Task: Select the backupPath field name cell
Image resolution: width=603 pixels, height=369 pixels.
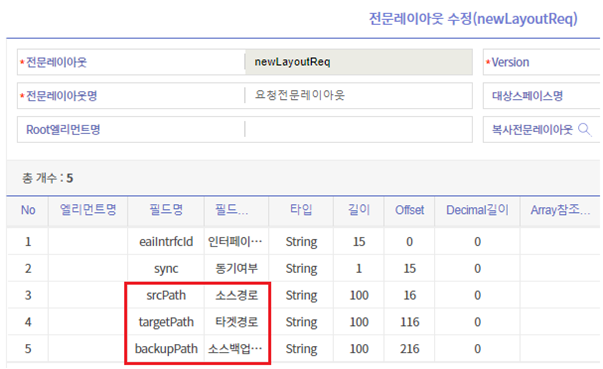Action: tap(166, 349)
